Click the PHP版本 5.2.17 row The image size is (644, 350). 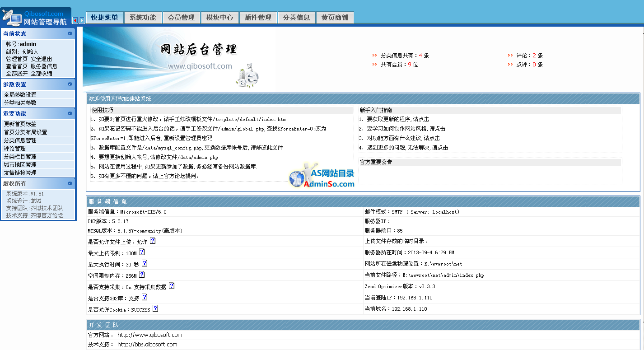(224, 221)
